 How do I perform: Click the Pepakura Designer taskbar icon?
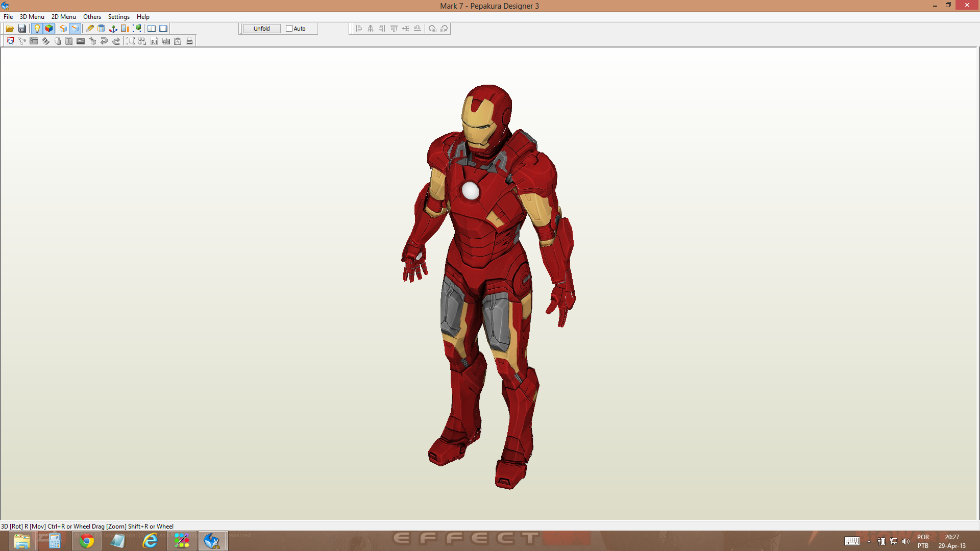(212, 541)
